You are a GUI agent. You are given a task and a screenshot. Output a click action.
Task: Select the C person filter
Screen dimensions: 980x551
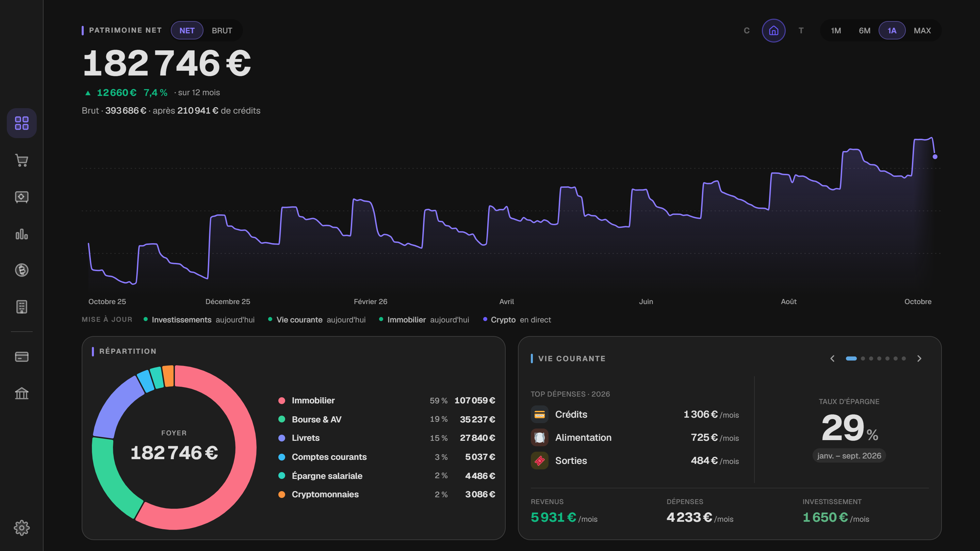tap(747, 30)
